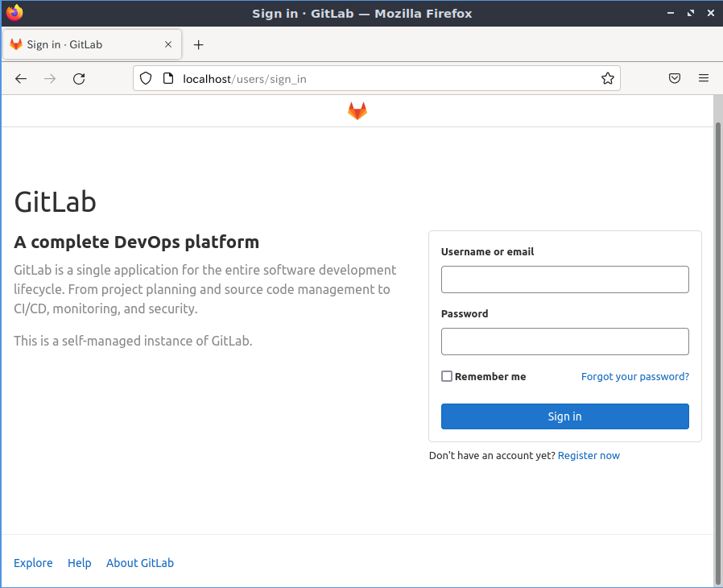Open the tracking protection shield icon
Image resolution: width=723 pixels, height=588 pixels.
tap(146, 78)
